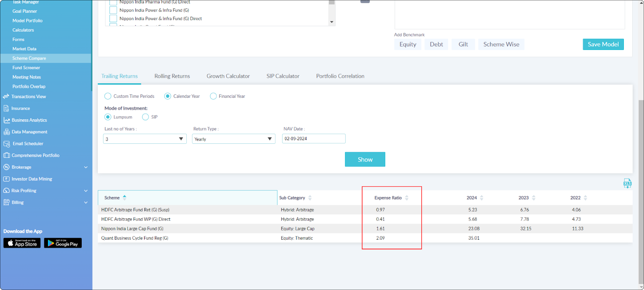Switch to Rolling Returns tab
The image size is (644, 290).
pyautogui.click(x=172, y=76)
